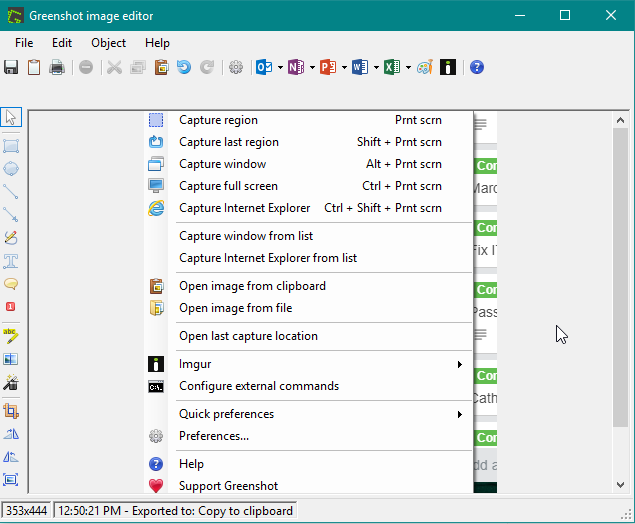Screen dimensions: 635x524
Task: Export to OneNote via its icon
Action: tap(296, 67)
